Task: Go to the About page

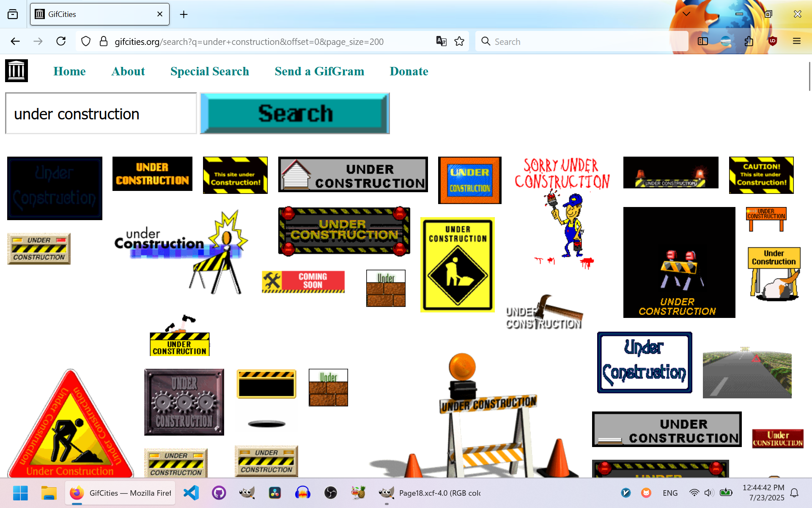Action: coord(128,71)
